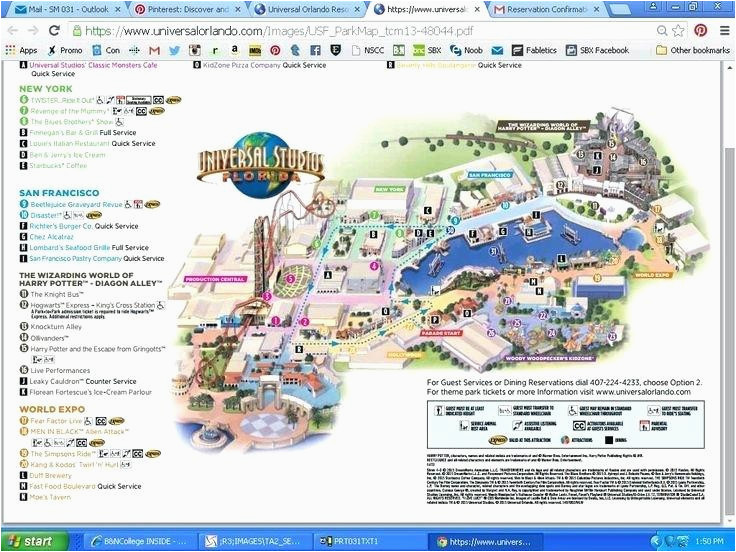Click 'Ollivanders' list entry
The height and width of the screenshot is (552, 736).
(49, 338)
